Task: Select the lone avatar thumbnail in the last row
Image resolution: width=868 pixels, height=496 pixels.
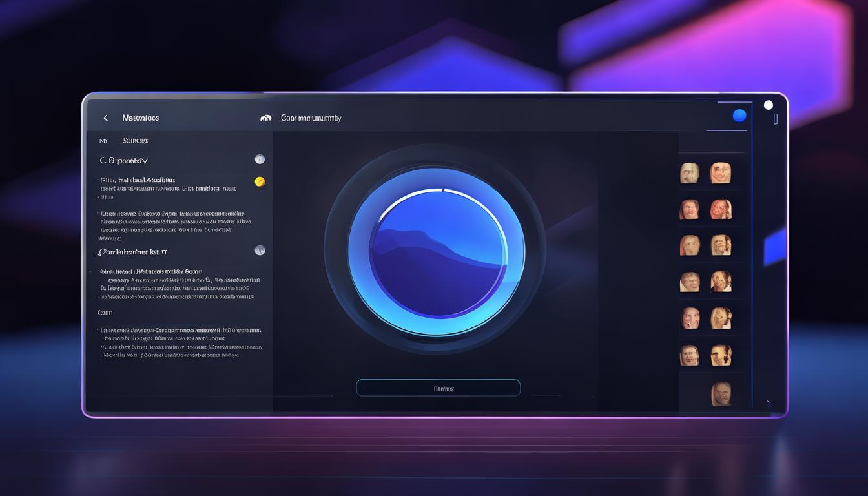Action: 721,393
